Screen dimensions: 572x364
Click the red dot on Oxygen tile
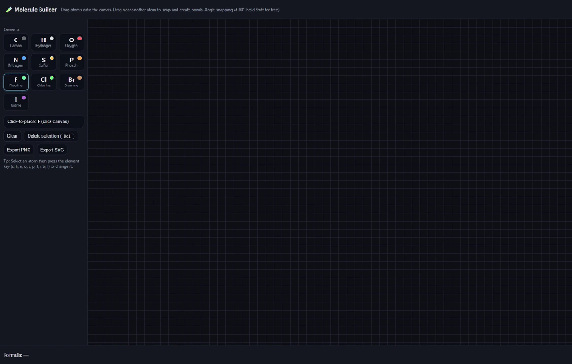pyautogui.click(x=80, y=38)
